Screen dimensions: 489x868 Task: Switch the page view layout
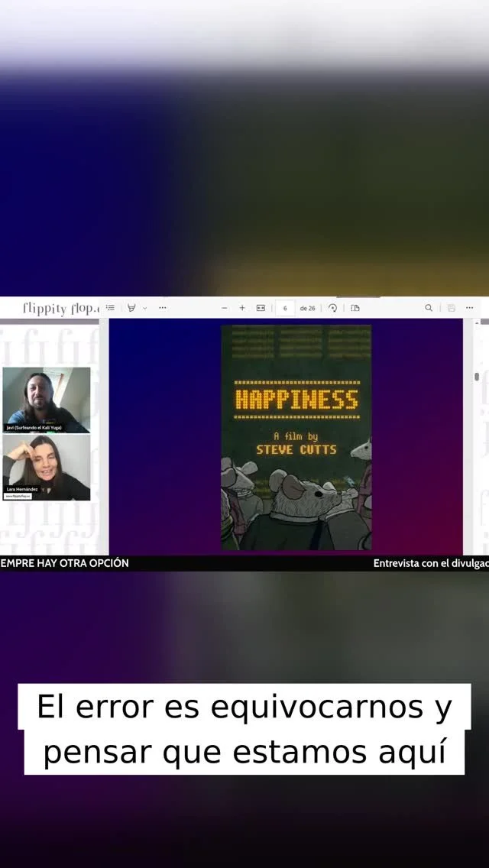click(355, 308)
